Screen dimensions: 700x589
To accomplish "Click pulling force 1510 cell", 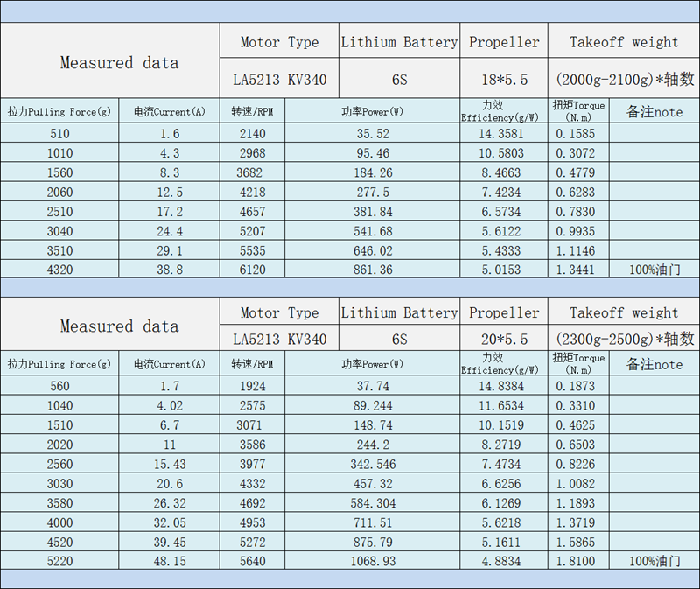I will coord(59,424).
